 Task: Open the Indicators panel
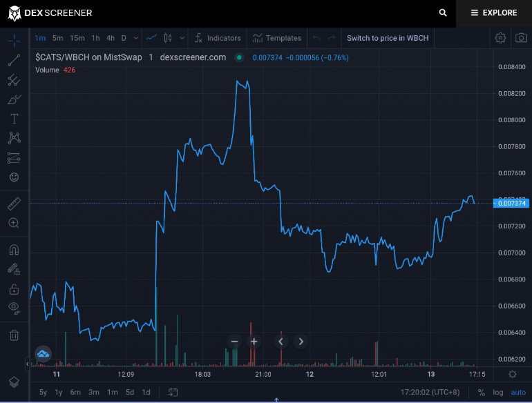point(218,38)
